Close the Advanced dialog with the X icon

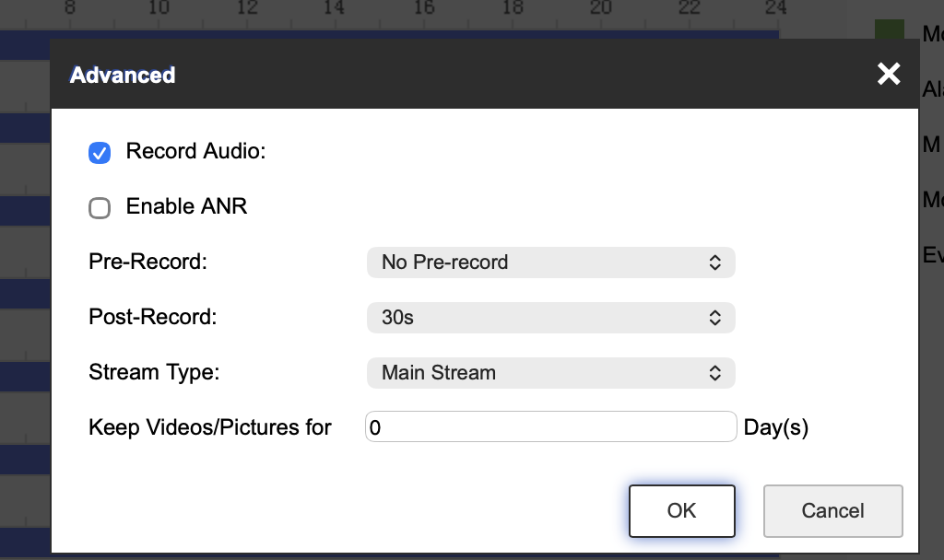888,74
